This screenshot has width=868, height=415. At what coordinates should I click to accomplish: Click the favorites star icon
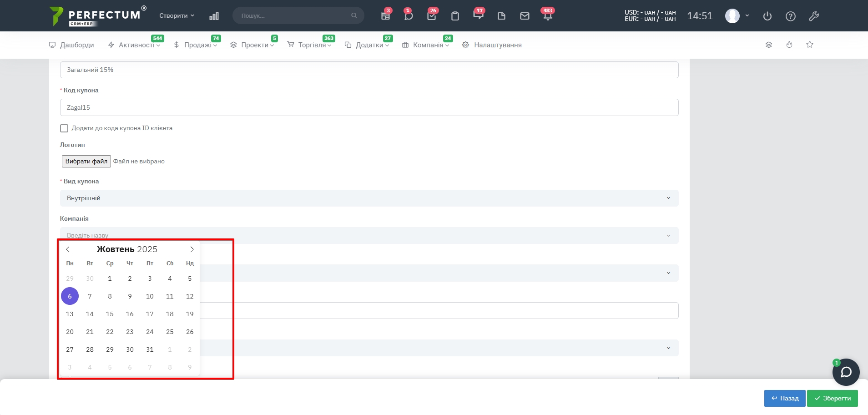point(810,45)
